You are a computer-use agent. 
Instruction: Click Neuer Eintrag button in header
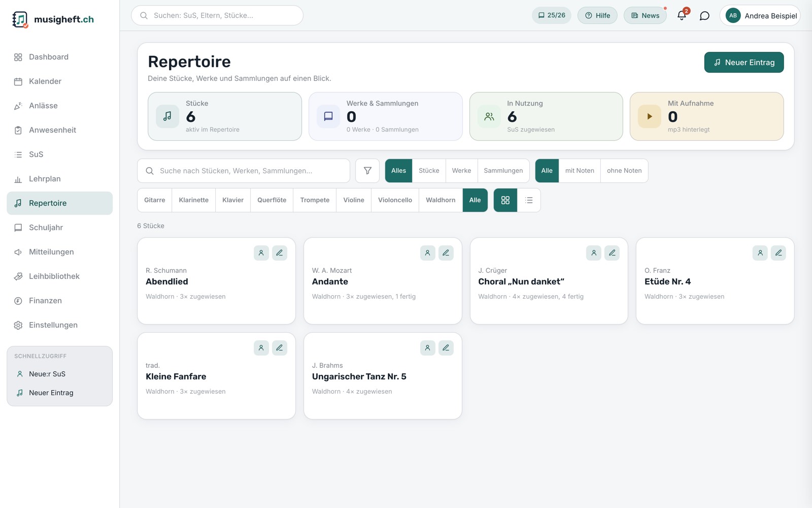coord(743,62)
